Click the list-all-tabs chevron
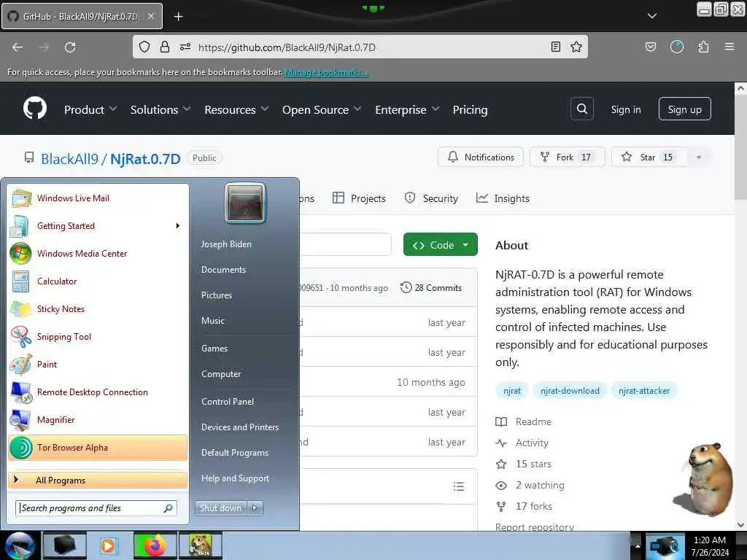This screenshot has height=560, width=747. point(651,16)
